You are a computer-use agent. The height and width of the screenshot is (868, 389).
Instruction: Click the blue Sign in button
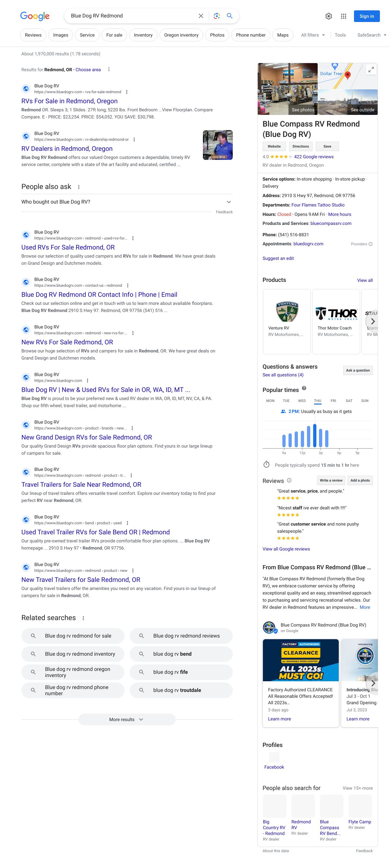pos(366,16)
